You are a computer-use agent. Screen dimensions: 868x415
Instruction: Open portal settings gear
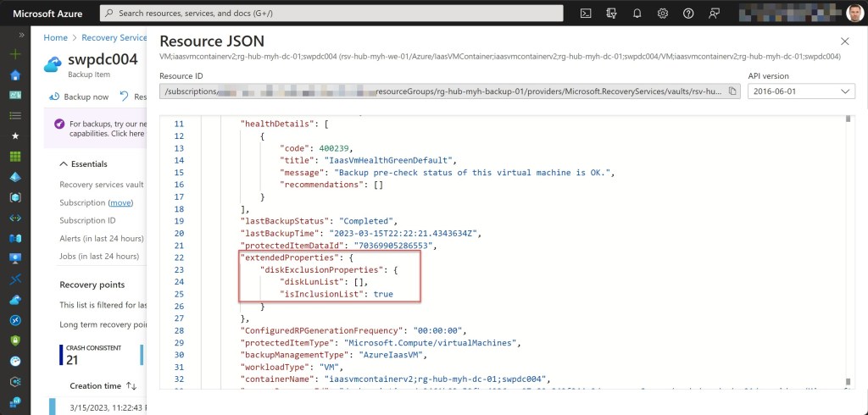click(662, 14)
